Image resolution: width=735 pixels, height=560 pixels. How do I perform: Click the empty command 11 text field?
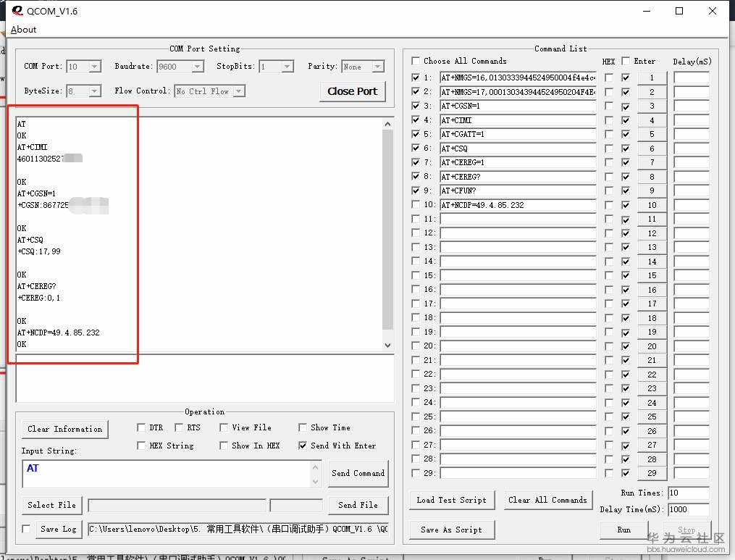coord(518,219)
